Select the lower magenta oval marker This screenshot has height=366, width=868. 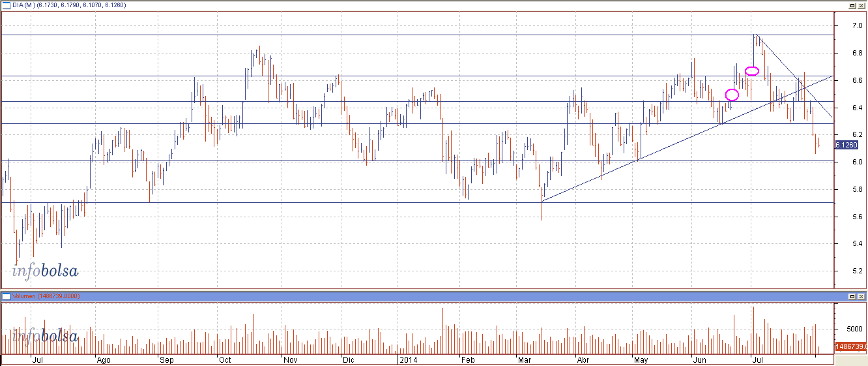(732, 95)
